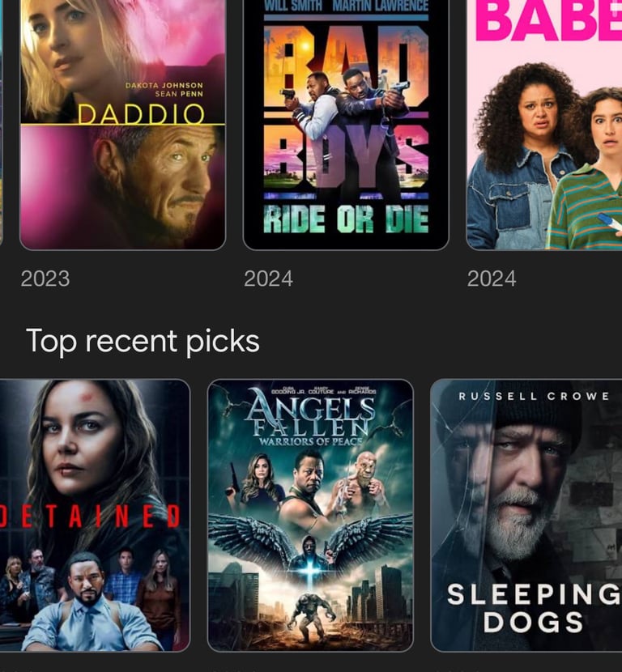Select the Babes movie poster
Viewport: 622px width, 672px height.
tap(544, 125)
